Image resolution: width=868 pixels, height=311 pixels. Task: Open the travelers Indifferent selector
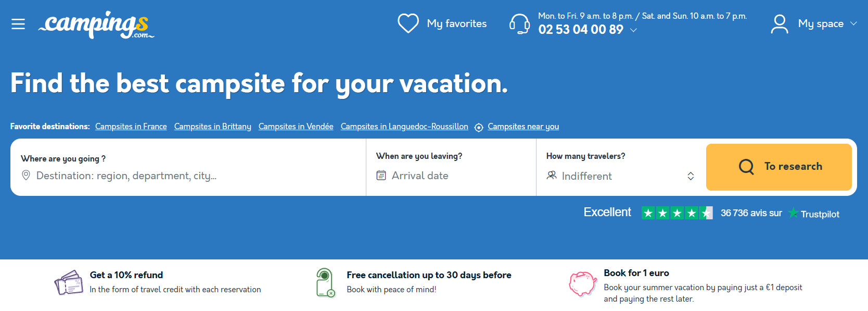(620, 176)
